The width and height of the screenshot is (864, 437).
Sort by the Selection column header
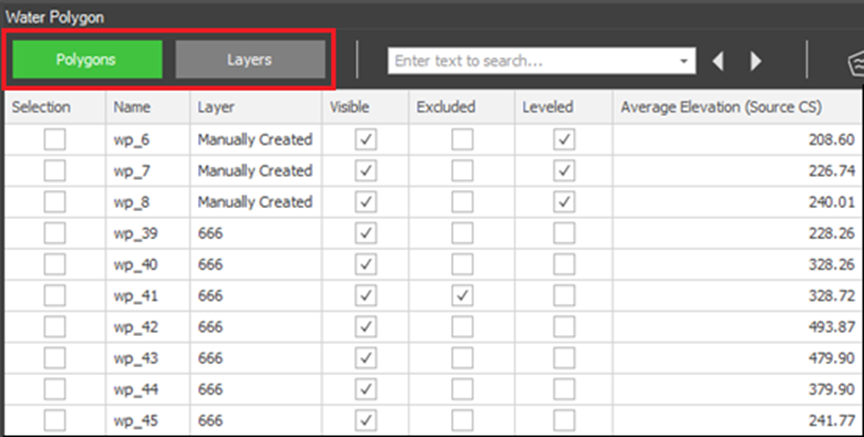tap(55, 107)
